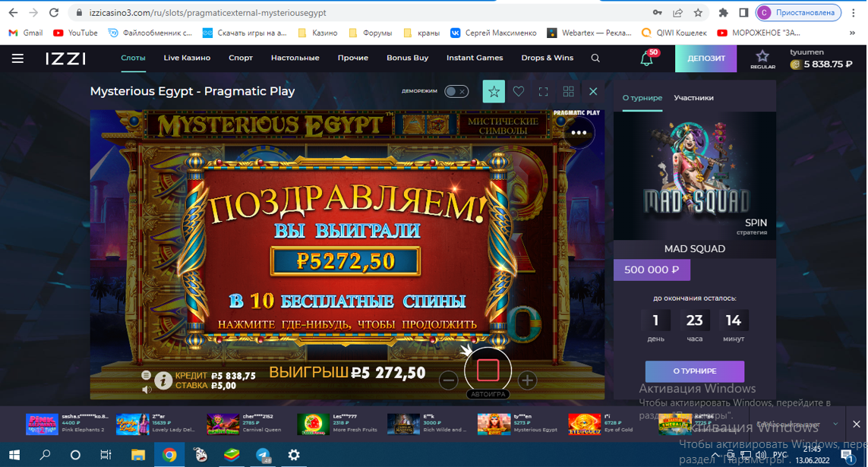Increase the bet with the plus button
This screenshot has height=467, width=868.
coord(528,380)
